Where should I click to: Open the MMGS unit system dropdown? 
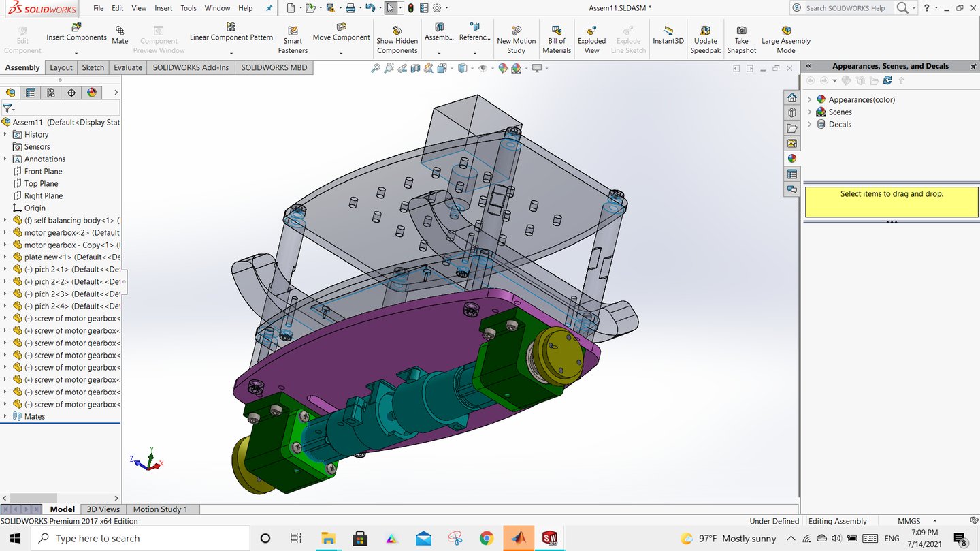[x=934, y=521]
